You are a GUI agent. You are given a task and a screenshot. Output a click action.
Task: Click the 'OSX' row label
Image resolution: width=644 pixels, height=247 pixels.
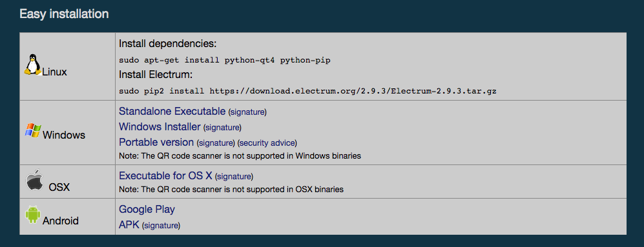click(x=59, y=188)
